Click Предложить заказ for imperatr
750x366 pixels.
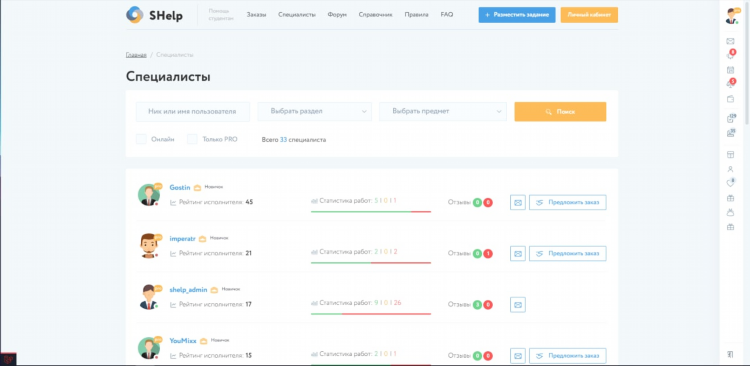pos(568,253)
